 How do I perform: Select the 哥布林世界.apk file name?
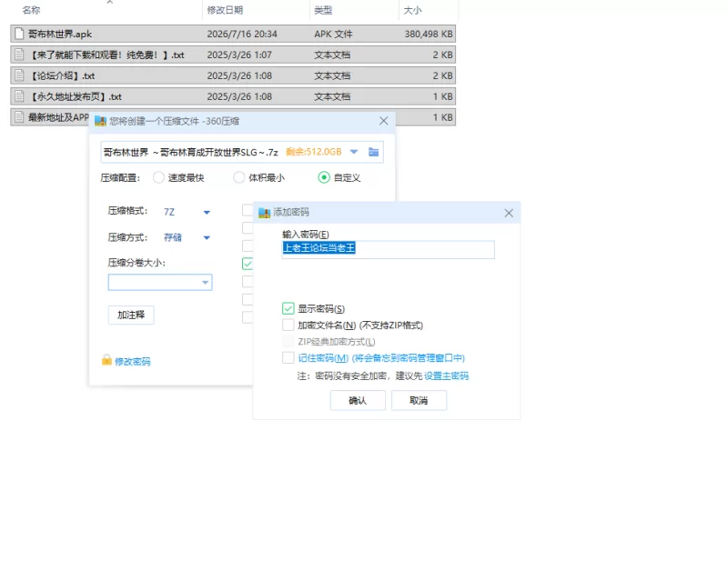coord(60,34)
